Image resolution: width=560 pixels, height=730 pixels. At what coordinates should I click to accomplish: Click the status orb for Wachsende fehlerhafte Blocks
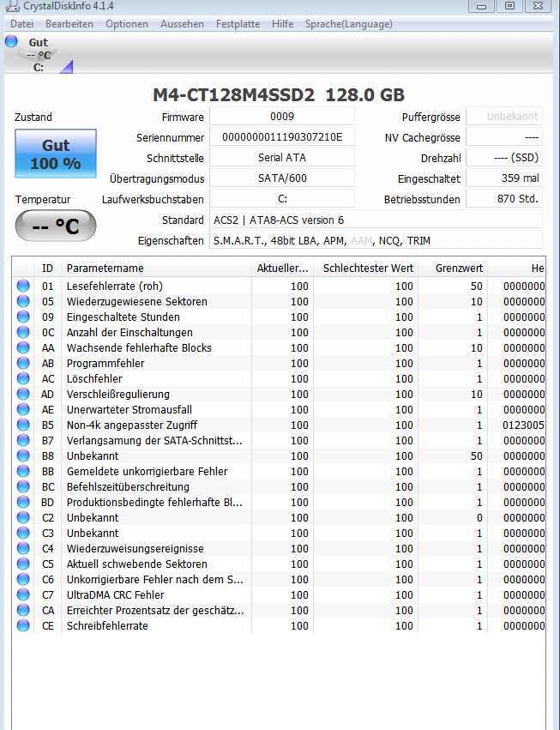pyautogui.click(x=23, y=347)
